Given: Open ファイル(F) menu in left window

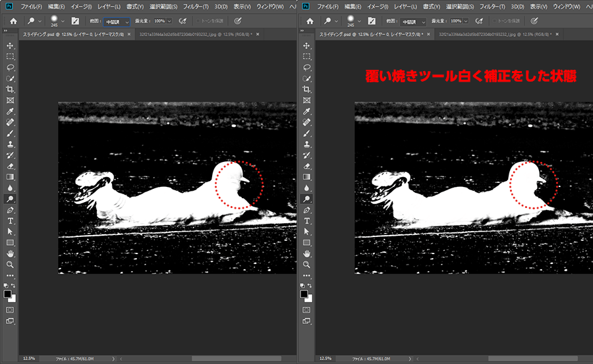Looking at the screenshot, I should (x=31, y=7).
